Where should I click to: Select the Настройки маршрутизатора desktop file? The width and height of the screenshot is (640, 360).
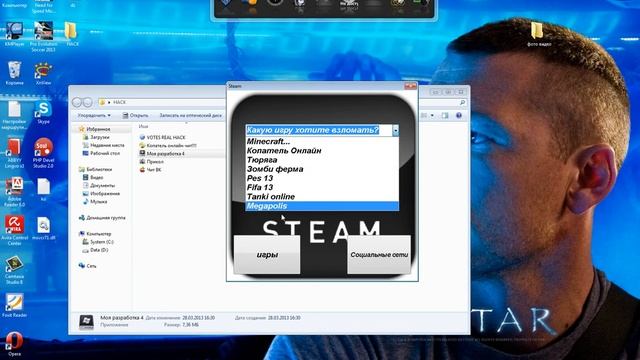[x=15, y=115]
